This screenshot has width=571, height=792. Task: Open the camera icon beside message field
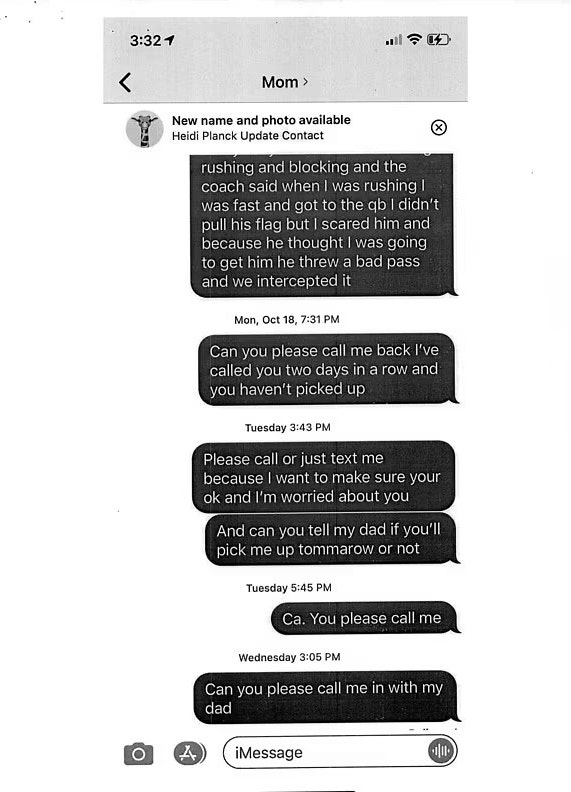[x=138, y=754]
